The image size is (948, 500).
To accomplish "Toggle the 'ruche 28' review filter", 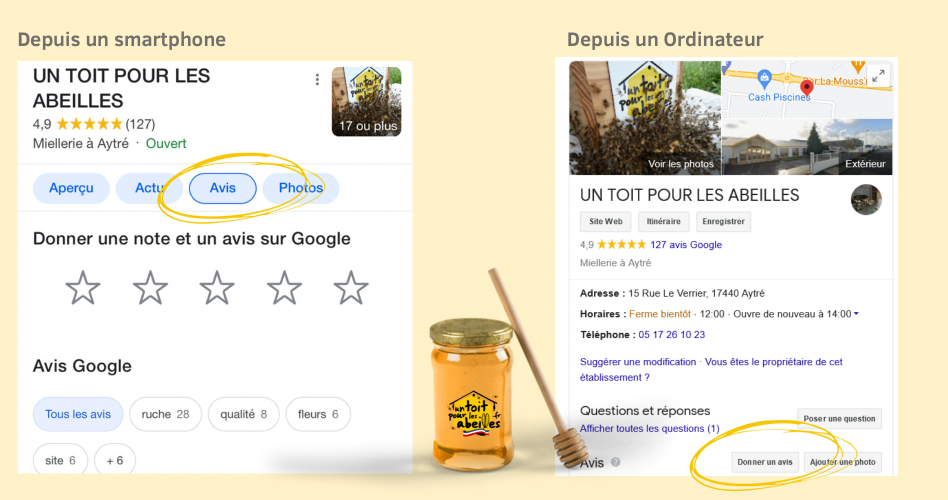I will coord(165,414).
